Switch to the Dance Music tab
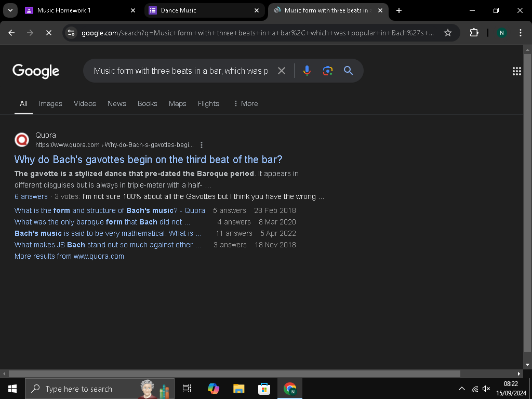The image size is (532, 399). coord(205,10)
